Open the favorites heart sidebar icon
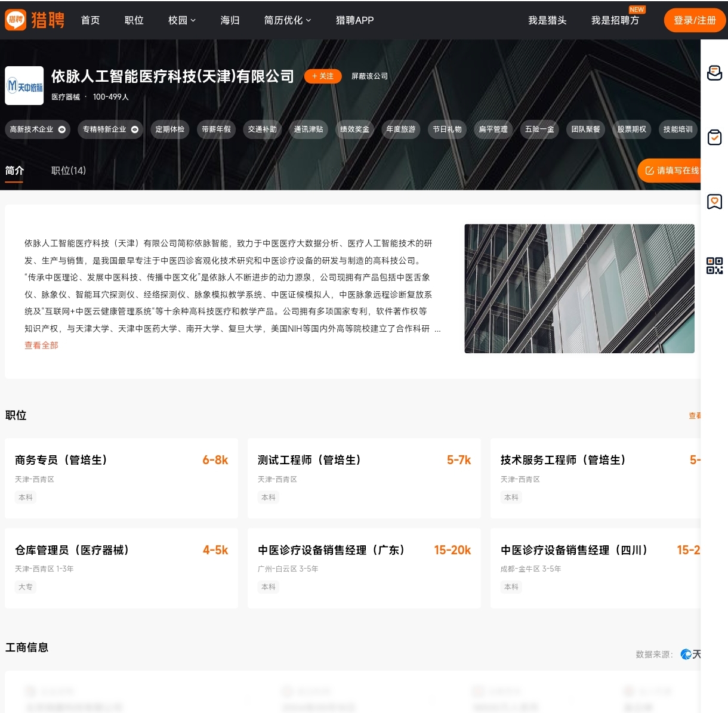This screenshot has width=728, height=713. click(x=714, y=202)
